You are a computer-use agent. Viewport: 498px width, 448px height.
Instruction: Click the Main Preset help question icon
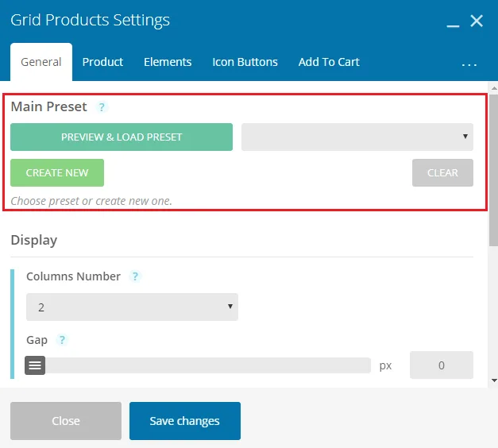[x=102, y=107]
